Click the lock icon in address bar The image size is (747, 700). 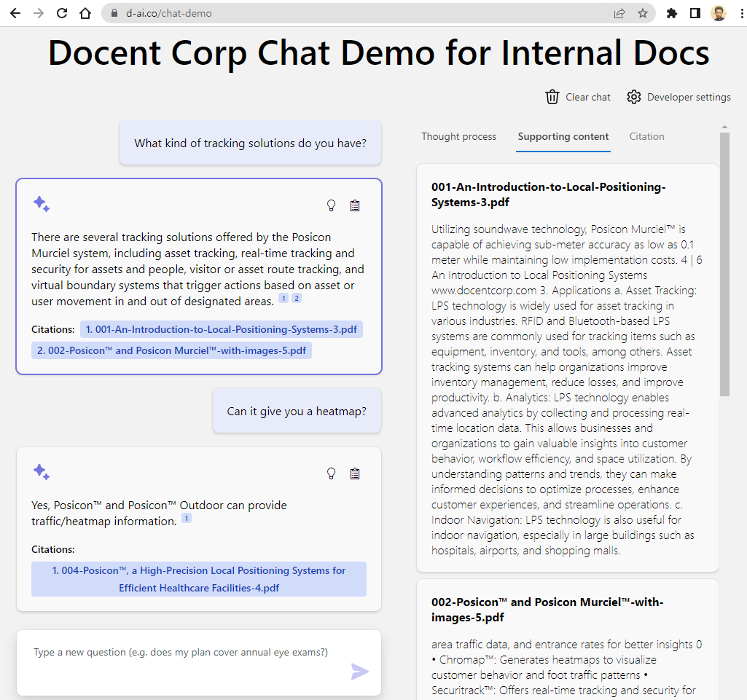[114, 13]
